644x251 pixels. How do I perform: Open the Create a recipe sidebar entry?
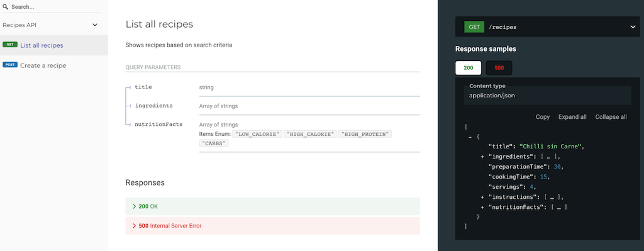[x=54, y=65]
